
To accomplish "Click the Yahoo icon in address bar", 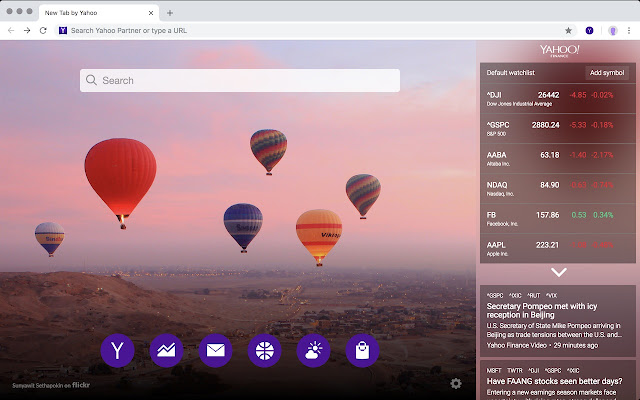I will point(63,31).
